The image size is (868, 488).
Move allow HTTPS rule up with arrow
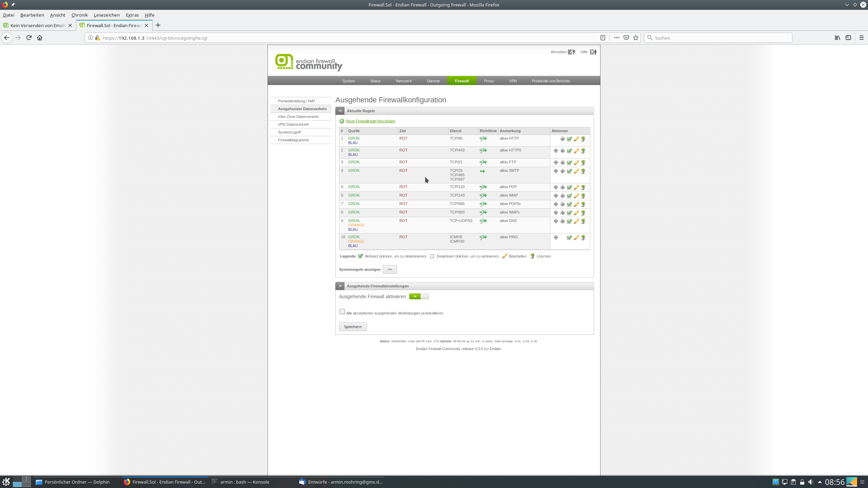point(556,151)
